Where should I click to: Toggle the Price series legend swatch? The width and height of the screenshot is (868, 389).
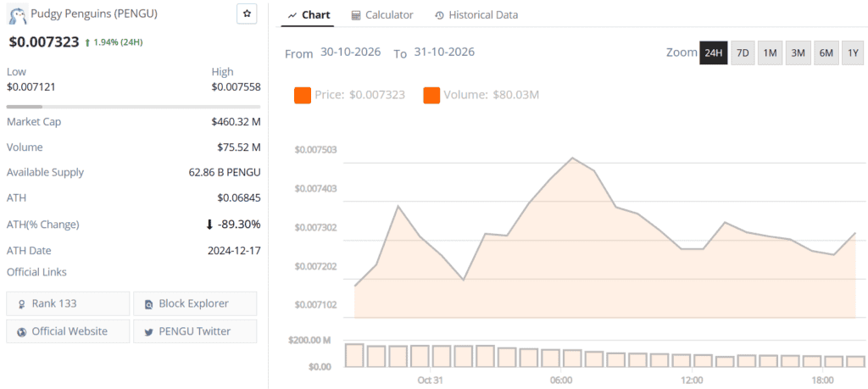303,95
